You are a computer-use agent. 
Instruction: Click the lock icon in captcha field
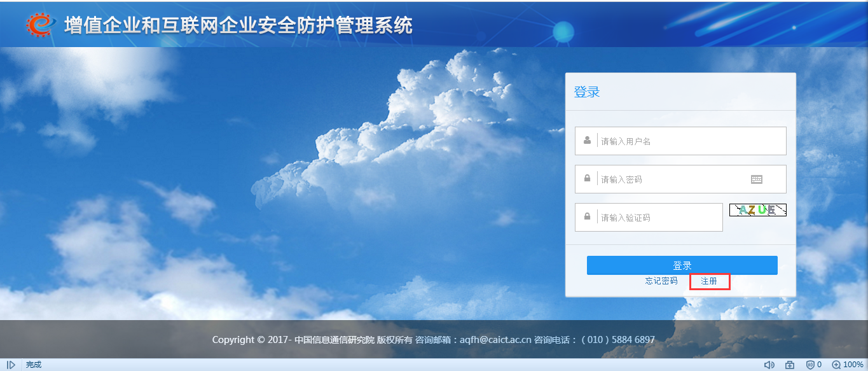(587, 217)
